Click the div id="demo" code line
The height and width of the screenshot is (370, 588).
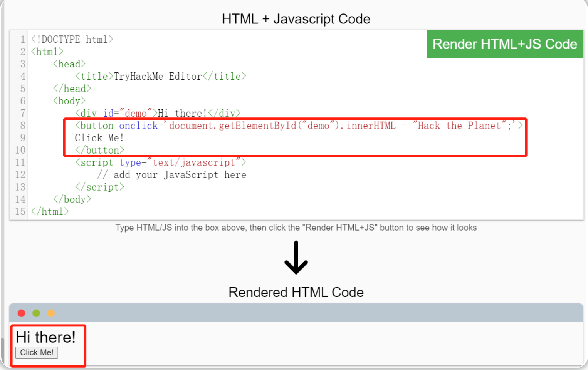(x=158, y=113)
